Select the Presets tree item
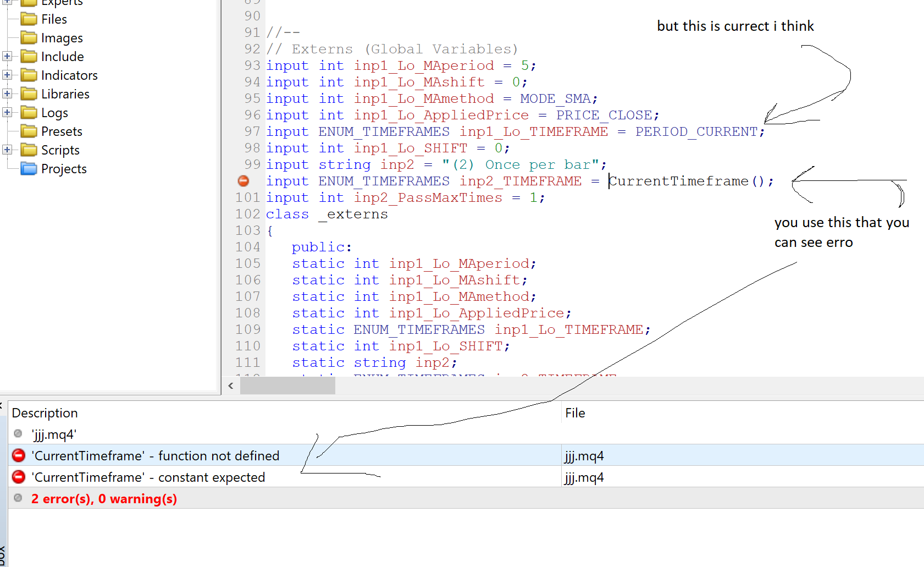 (62, 131)
